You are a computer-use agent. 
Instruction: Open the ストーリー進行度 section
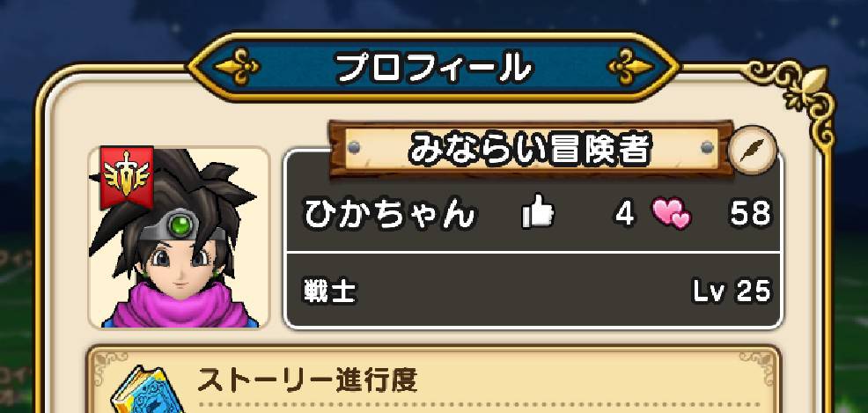coord(434,381)
